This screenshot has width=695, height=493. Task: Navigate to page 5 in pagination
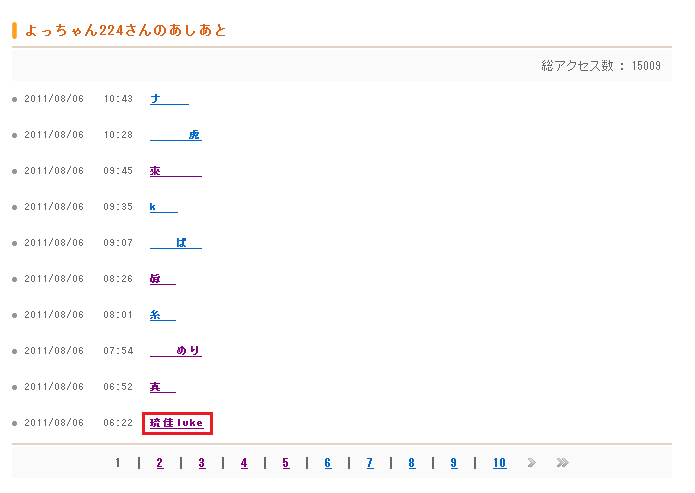pyautogui.click(x=285, y=463)
